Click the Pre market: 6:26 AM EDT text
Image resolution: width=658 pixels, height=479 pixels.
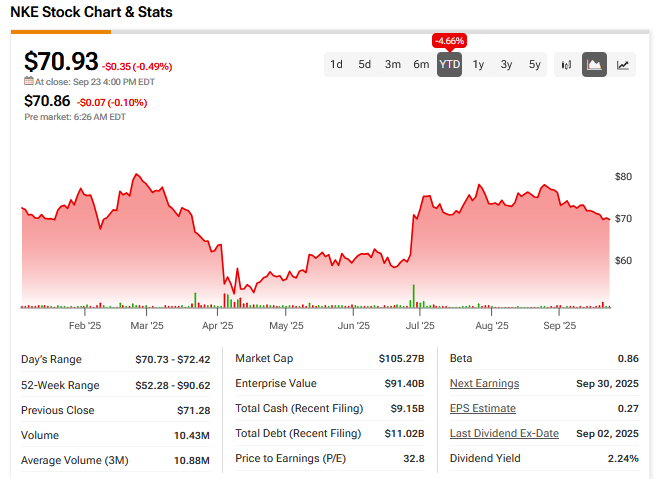(75, 117)
